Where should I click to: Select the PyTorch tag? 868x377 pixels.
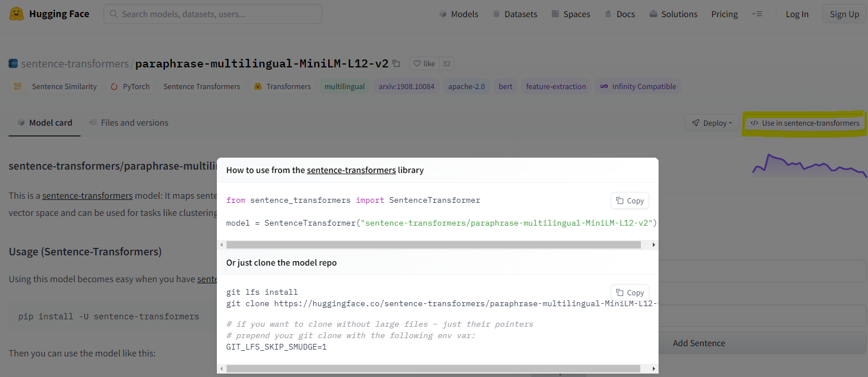click(130, 86)
